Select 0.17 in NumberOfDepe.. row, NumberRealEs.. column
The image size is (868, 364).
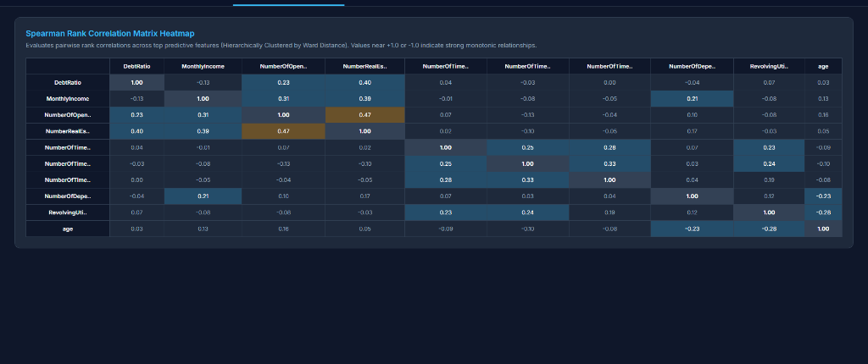[x=364, y=196]
